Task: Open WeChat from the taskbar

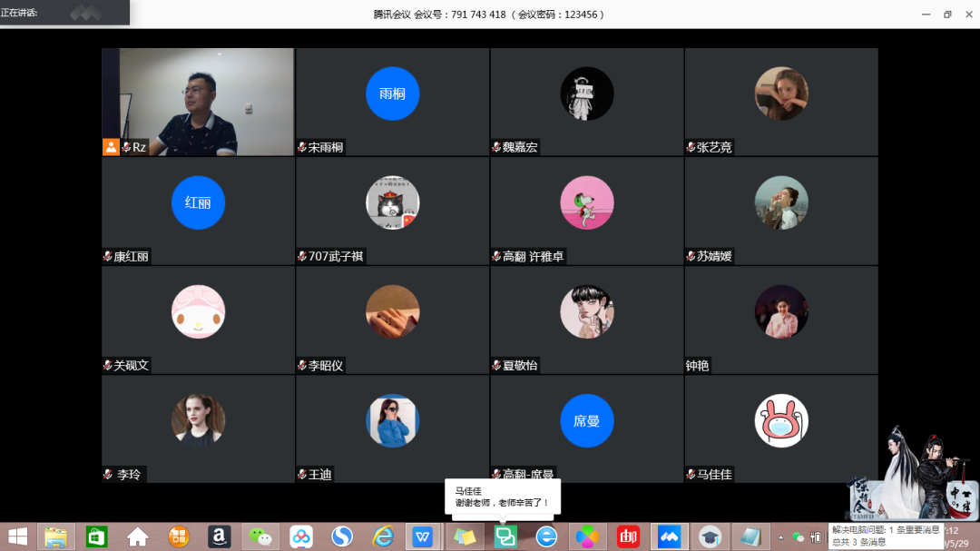Action: click(x=260, y=536)
